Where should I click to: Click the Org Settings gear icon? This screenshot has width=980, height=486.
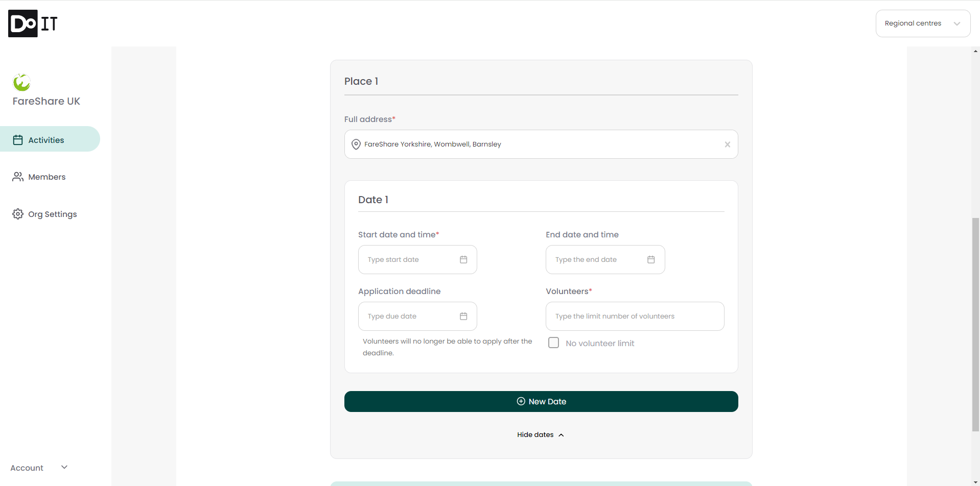[x=18, y=214]
